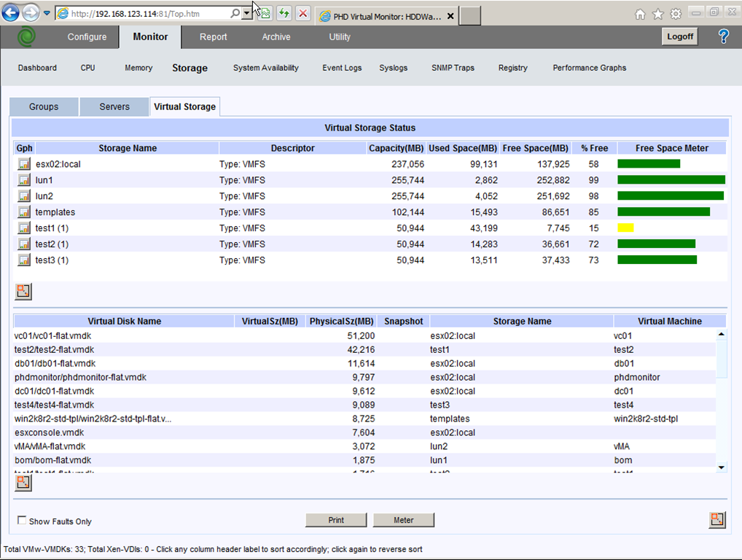Screen dimensions: 742x560
Task: Click the expand icon below storage status table
Action: pos(23,292)
